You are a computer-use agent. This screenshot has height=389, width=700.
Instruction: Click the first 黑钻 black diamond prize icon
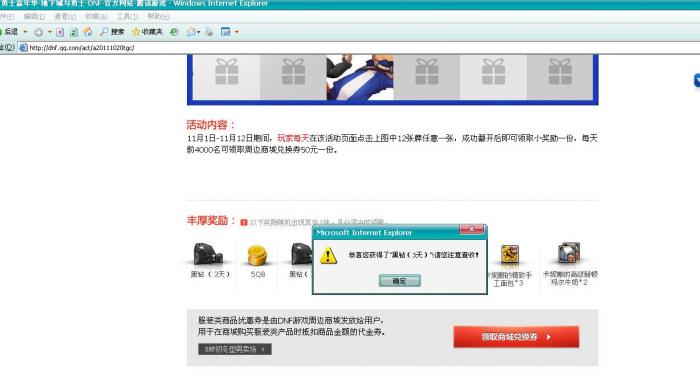point(208,254)
